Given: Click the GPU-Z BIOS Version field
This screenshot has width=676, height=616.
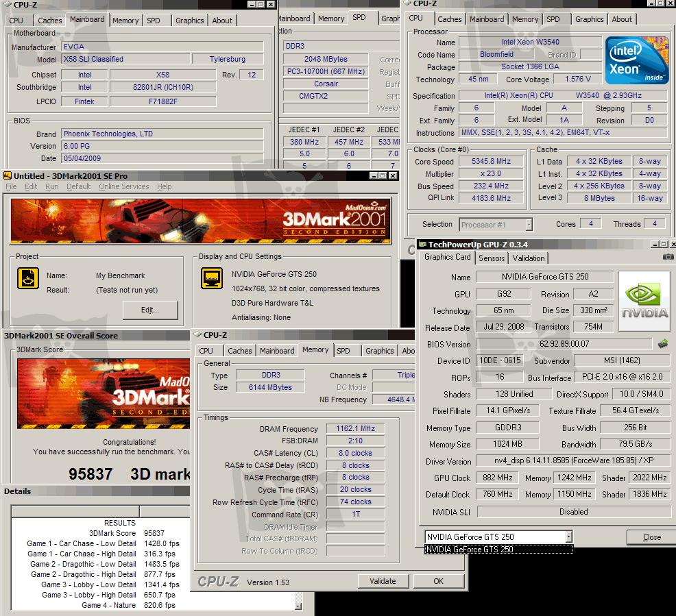Looking at the screenshot, I should click(x=564, y=344).
